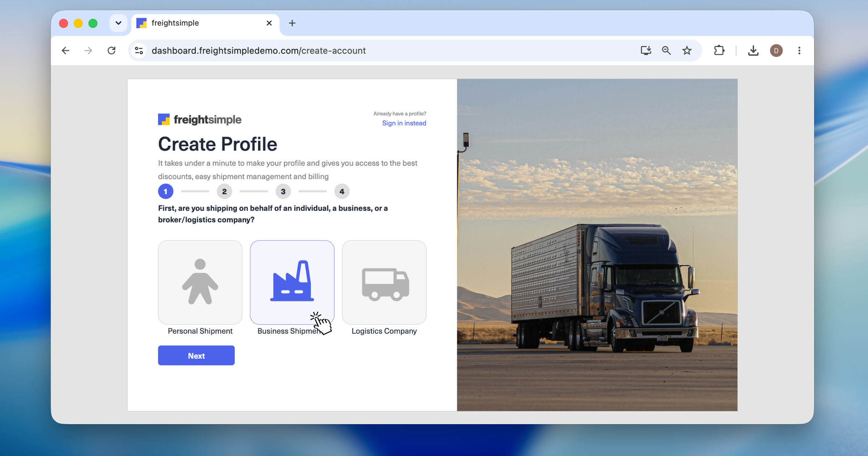This screenshot has height=456, width=868.
Task: Open Chrome three-dot menu
Action: 799,51
